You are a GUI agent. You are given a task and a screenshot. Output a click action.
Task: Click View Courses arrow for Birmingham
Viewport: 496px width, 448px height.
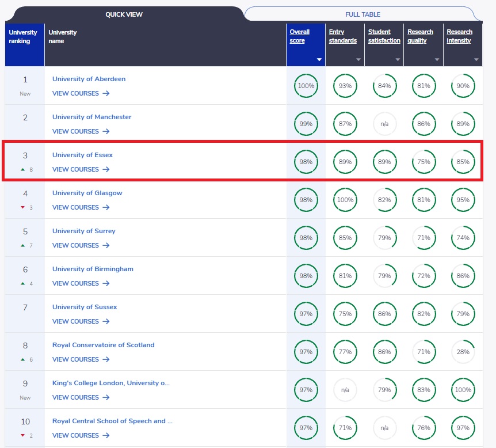(x=106, y=283)
